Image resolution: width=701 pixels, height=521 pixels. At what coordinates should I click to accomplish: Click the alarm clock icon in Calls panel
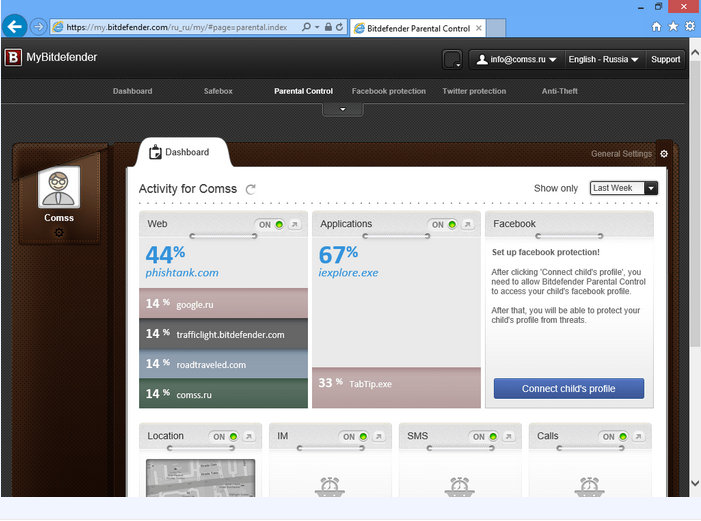(x=589, y=487)
